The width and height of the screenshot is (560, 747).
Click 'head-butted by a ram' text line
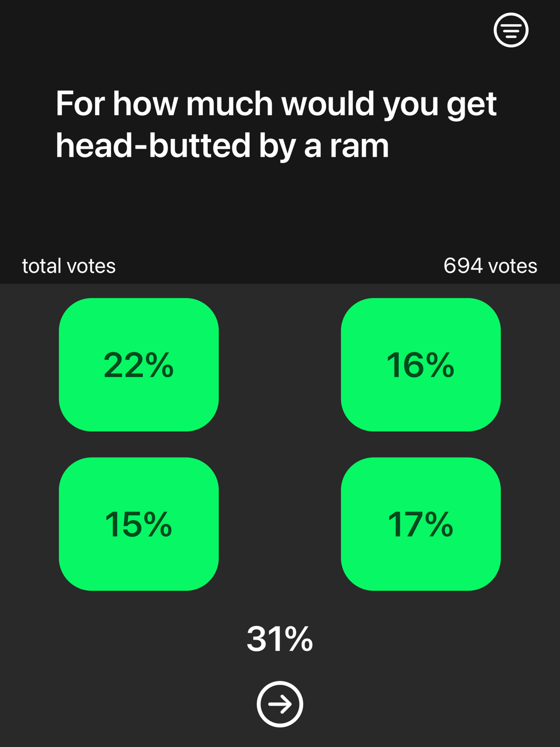tap(222, 147)
